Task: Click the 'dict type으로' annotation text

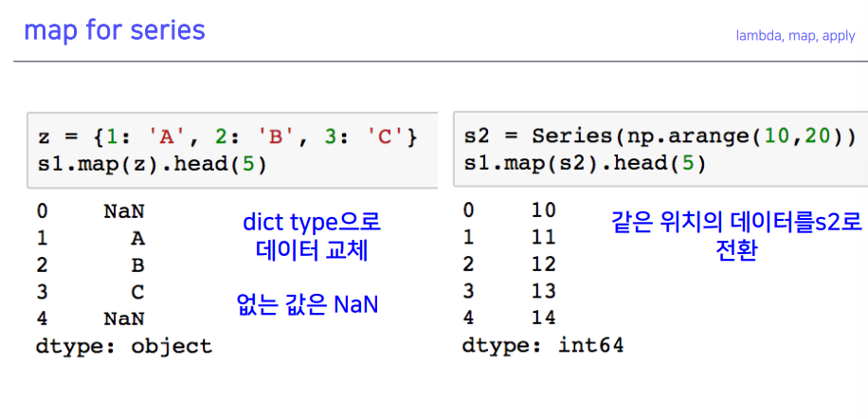Action: pos(312,224)
